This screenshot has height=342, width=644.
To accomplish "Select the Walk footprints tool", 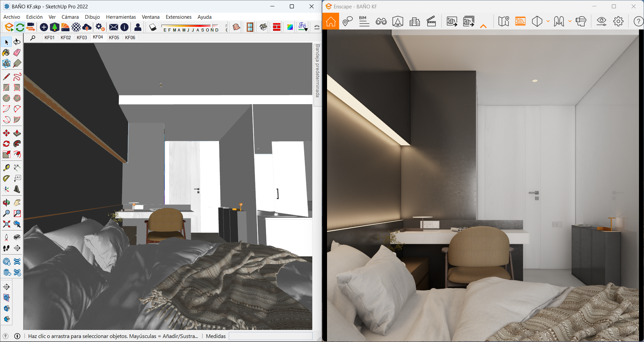I will point(6,248).
